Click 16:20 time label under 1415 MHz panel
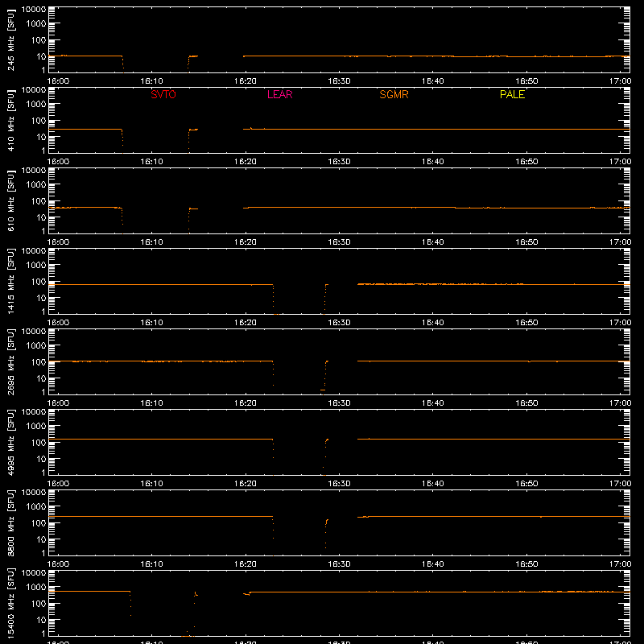Viewport: 644px width, 644px height. tap(246, 323)
